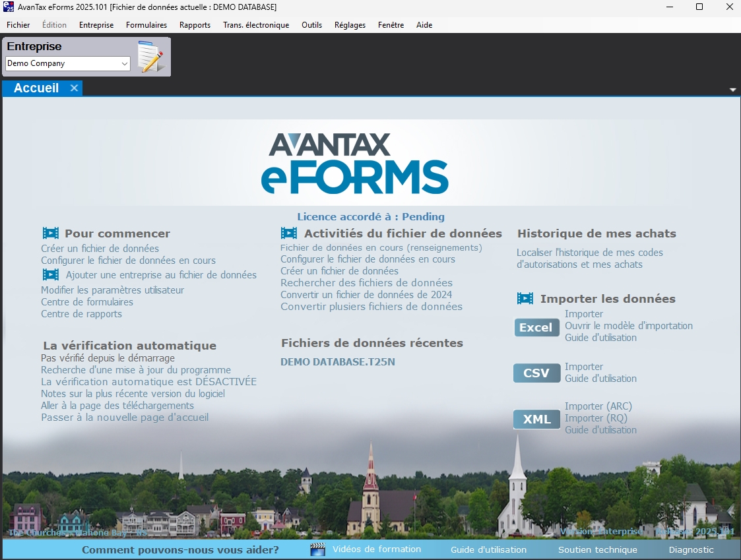Viewport: 741px width, 560px height.
Task: Click Convertir plusiers fichiers de données
Action: coord(371,306)
